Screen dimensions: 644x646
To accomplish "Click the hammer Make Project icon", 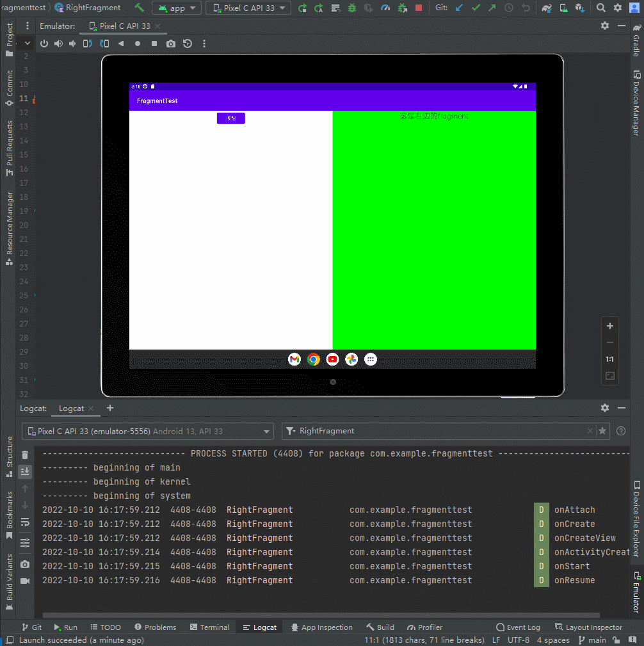I will click(x=140, y=8).
